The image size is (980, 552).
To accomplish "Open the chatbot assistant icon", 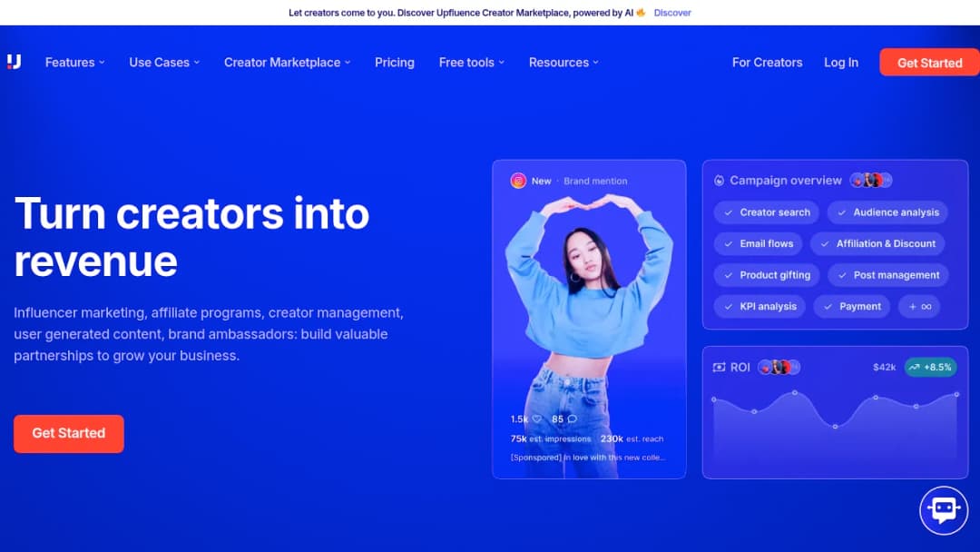I will tap(943, 510).
